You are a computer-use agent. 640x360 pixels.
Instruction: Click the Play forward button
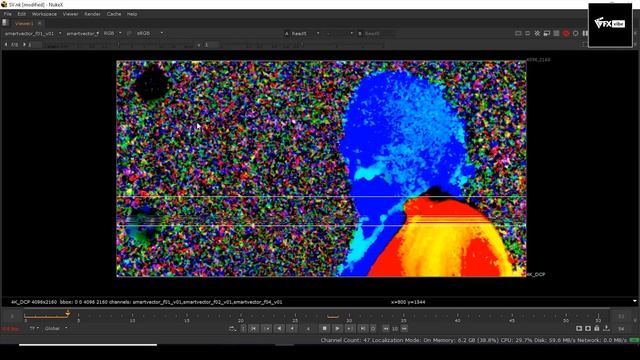(x=337, y=329)
